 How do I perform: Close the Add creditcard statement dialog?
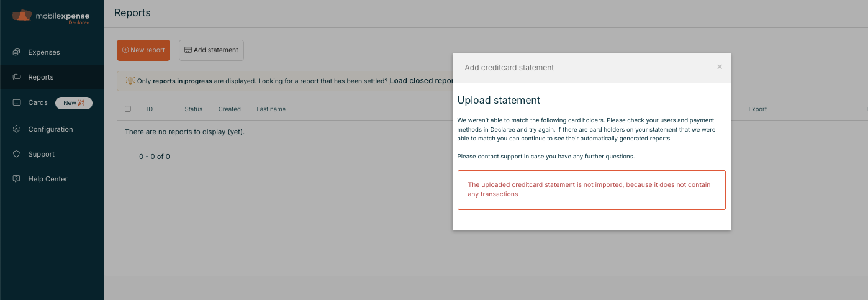point(720,67)
